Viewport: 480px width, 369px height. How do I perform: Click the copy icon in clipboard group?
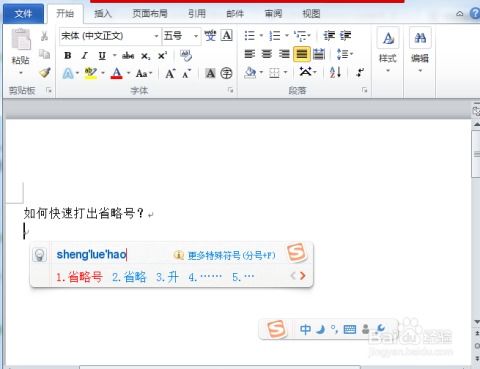tap(44, 54)
